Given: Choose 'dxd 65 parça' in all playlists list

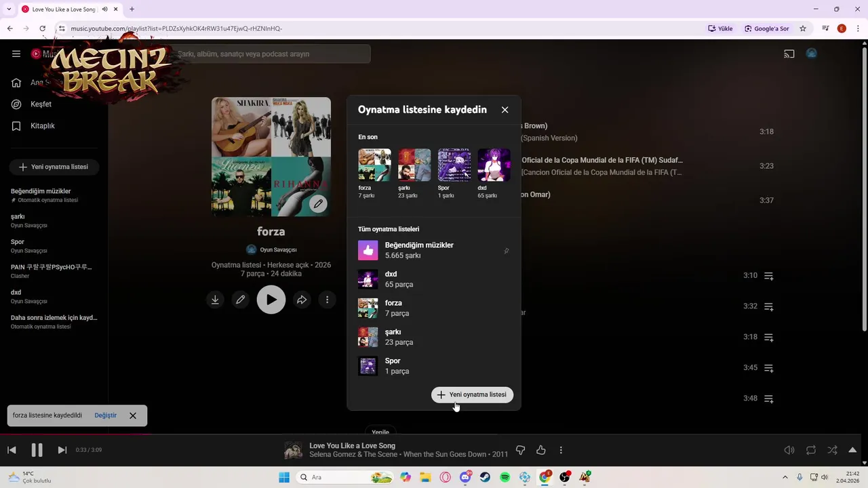Looking at the screenshot, I should click(434, 279).
